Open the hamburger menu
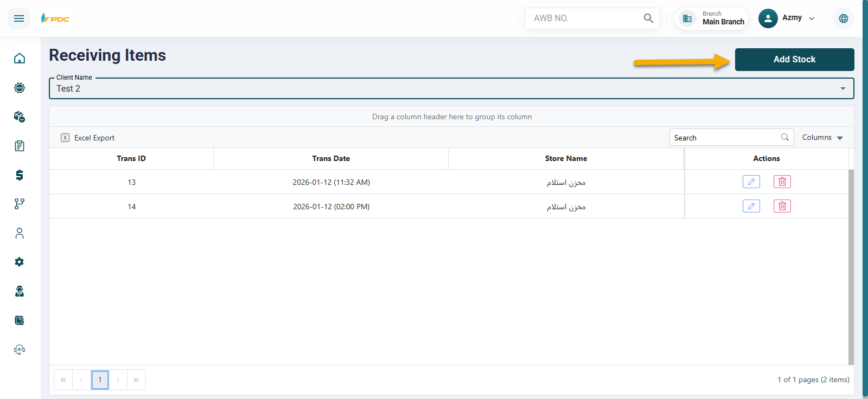This screenshot has height=399, width=868. [x=19, y=18]
